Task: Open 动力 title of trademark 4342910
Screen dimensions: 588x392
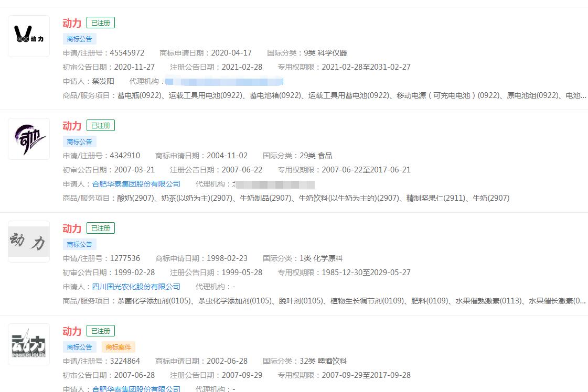Action: point(72,126)
